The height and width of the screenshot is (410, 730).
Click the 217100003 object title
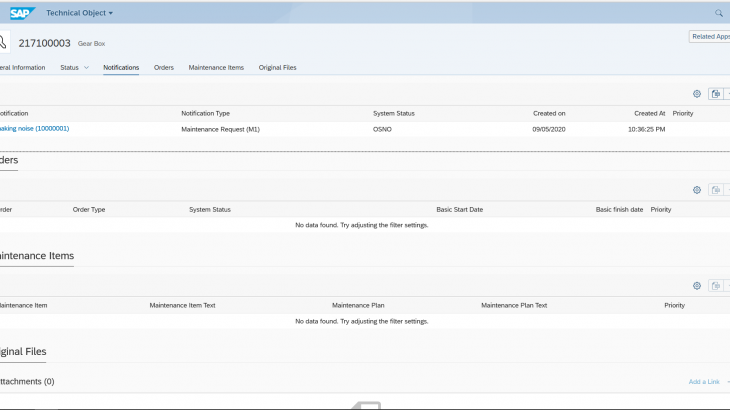click(44, 43)
